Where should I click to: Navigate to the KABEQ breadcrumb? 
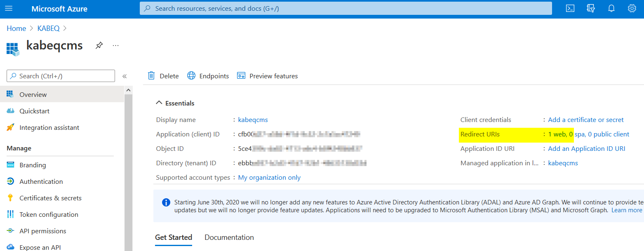click(48, 28)
